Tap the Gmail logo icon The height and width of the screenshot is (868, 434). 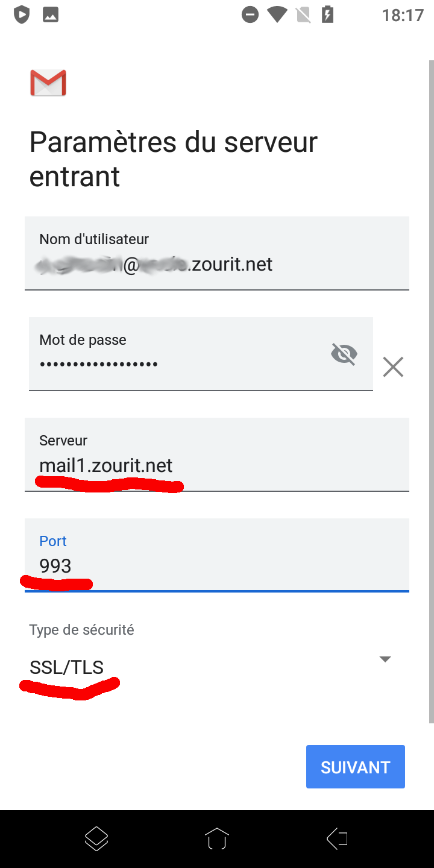point(48,83)
